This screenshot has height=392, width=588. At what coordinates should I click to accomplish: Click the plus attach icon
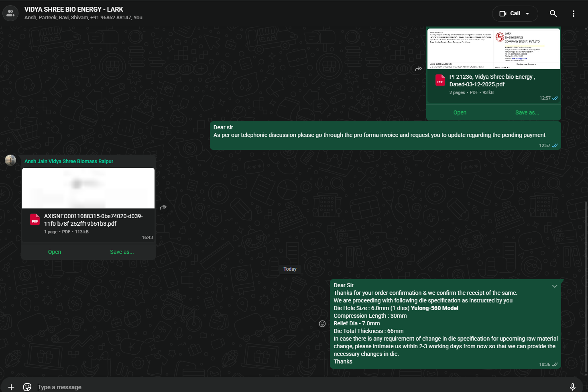pyautogui.click(x=11, y=387)
